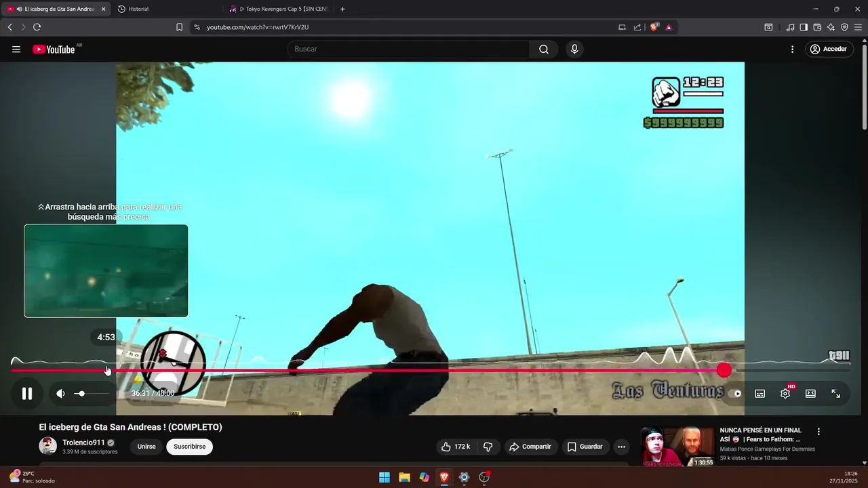The image size is (868, 488).
Task: Mute the video with the speaker icon
Action: pos(60,394)
